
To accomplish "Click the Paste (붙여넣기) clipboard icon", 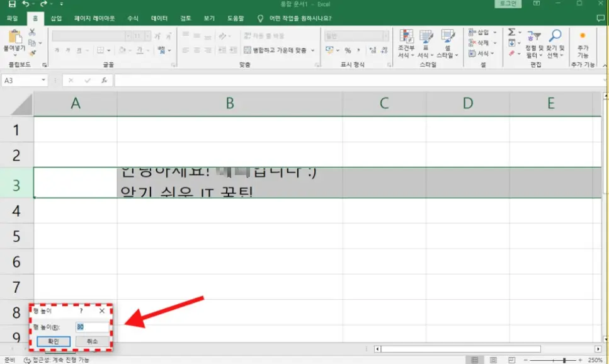I will 14,37.
